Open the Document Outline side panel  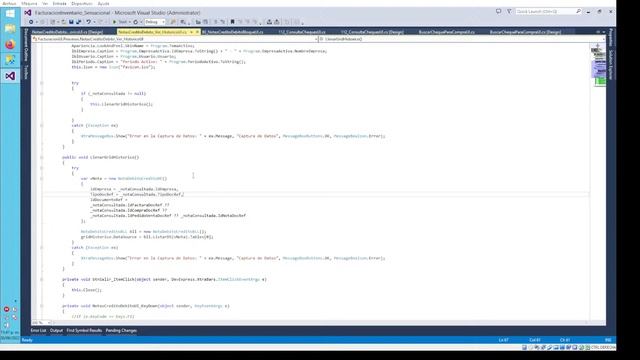click(x=26, y=45)
